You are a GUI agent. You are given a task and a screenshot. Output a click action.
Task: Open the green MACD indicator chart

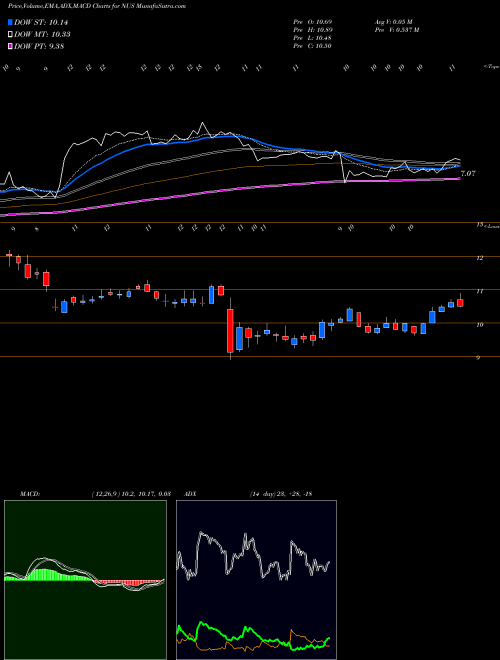85,580
